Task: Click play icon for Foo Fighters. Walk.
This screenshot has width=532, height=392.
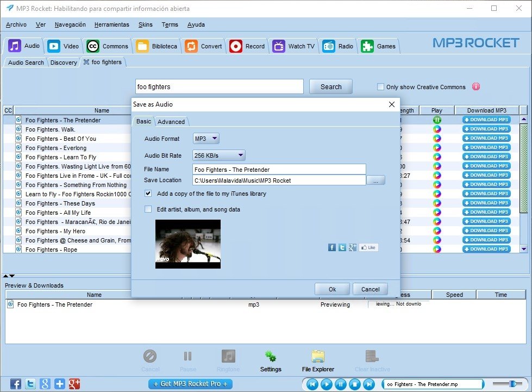Action: pos(437,129)
